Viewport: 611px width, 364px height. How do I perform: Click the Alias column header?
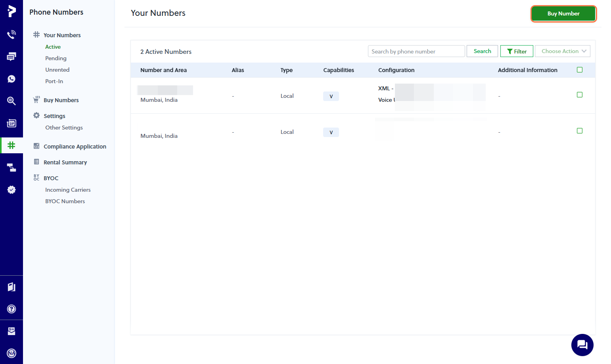238,70
